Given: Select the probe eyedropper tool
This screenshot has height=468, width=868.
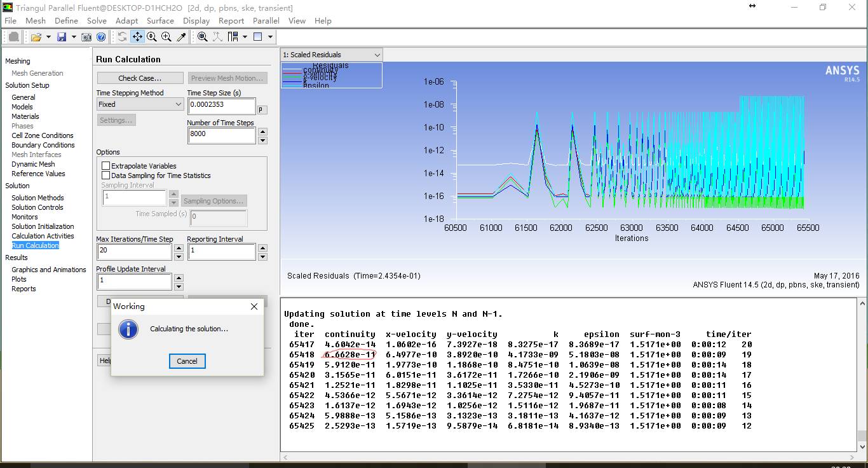Looking at the screenshot, I should 181,37.
